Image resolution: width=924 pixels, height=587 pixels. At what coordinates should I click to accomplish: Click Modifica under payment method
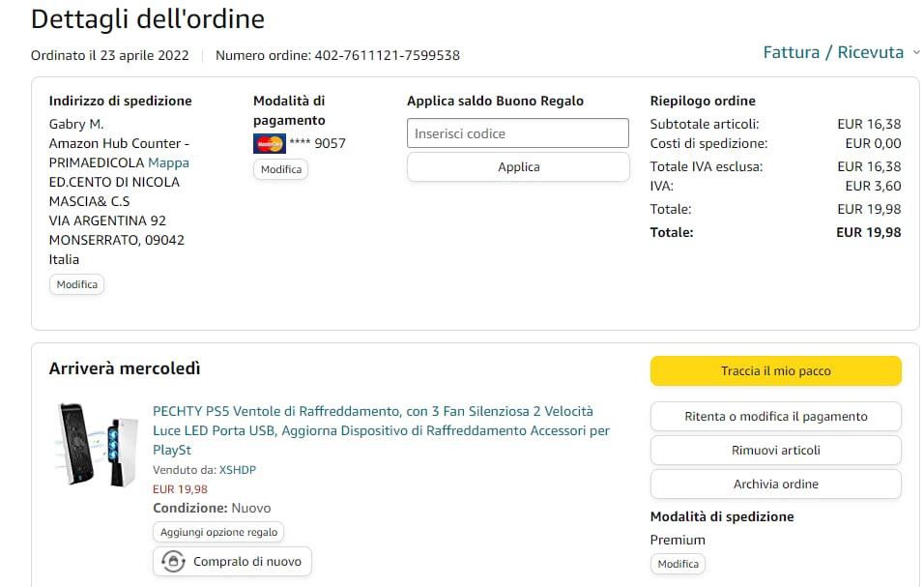click(280, 169)
